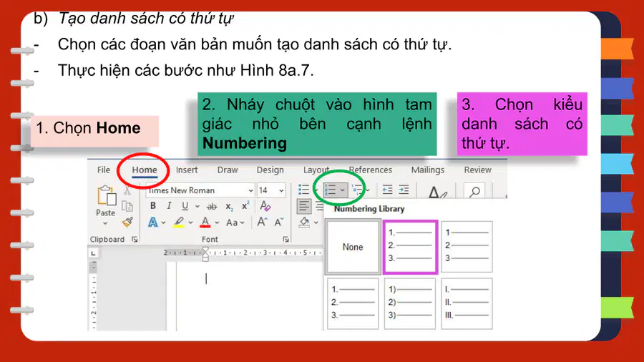The image size is (644, 362).
Task: Click the Paste clipboard icon
Action: [106, 196]
